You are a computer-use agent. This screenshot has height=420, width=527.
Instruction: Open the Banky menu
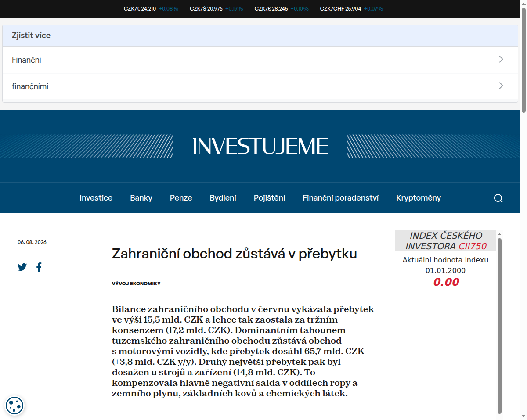(x=141, y=198)
